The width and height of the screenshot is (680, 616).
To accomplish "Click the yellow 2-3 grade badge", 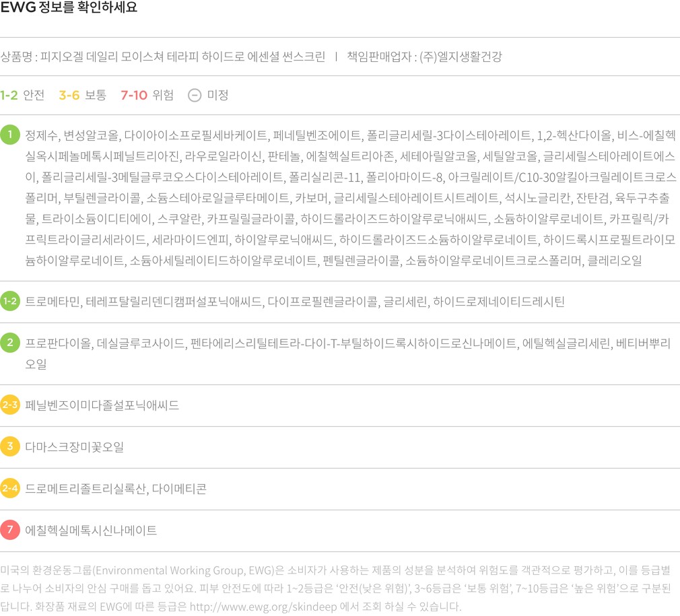I will [x=10, y=405].
